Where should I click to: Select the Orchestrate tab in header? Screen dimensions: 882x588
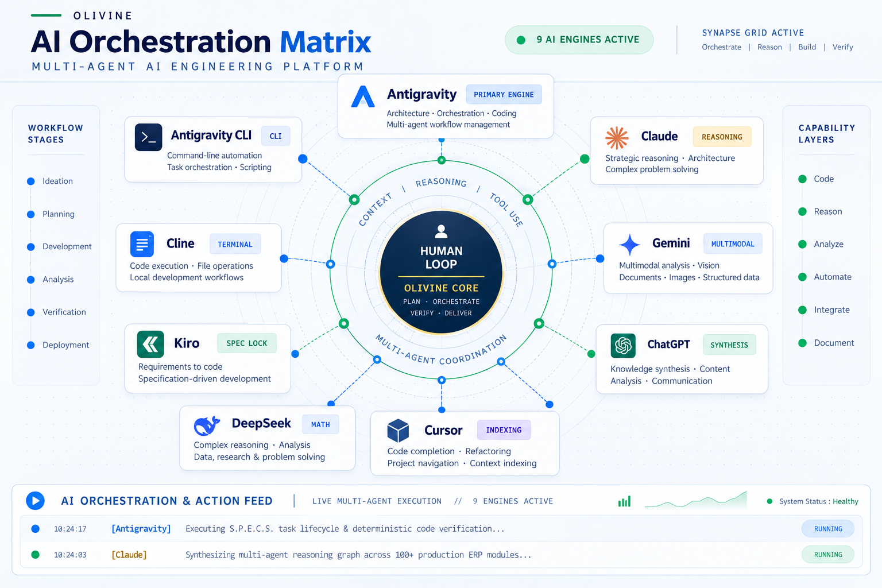point(721,47)
